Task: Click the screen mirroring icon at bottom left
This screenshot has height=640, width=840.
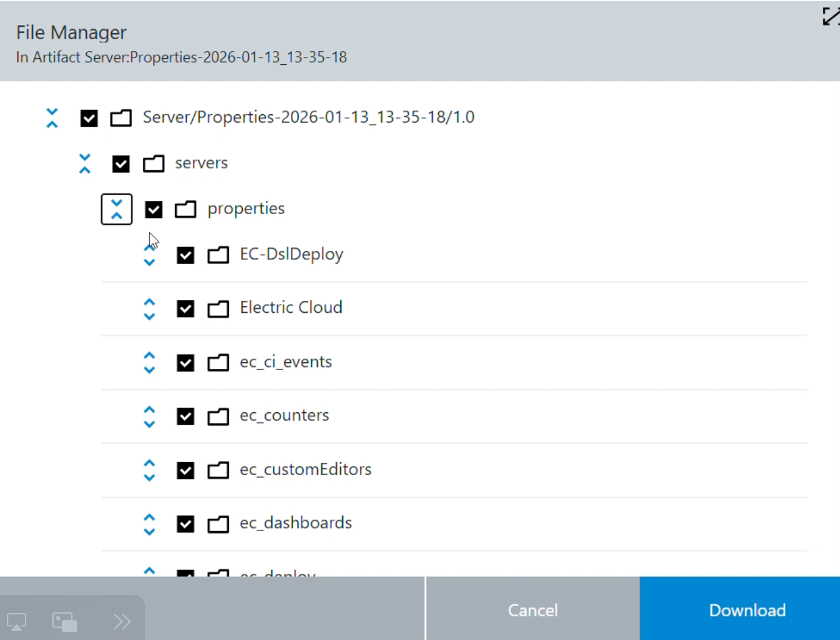Action: click(x=17, y=621)
